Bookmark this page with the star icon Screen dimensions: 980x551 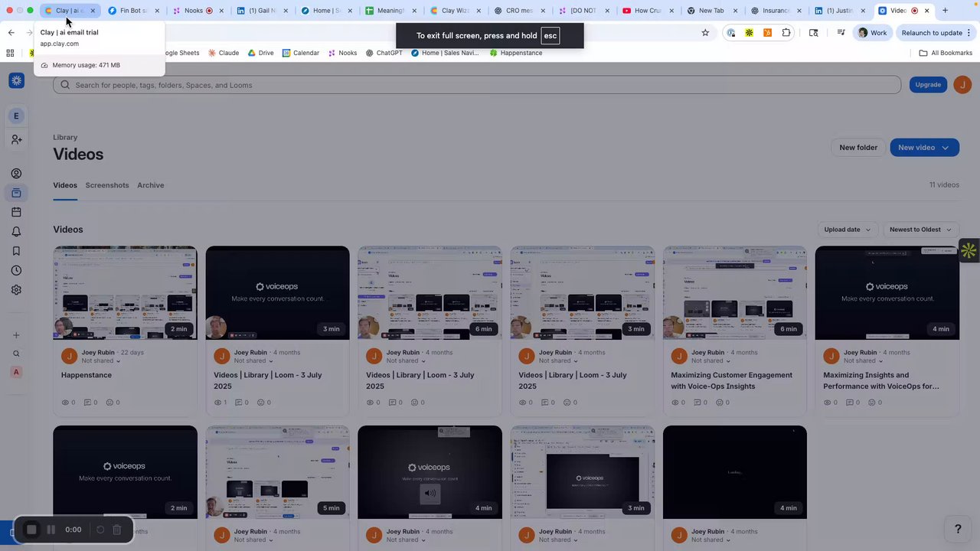(705, 33)
